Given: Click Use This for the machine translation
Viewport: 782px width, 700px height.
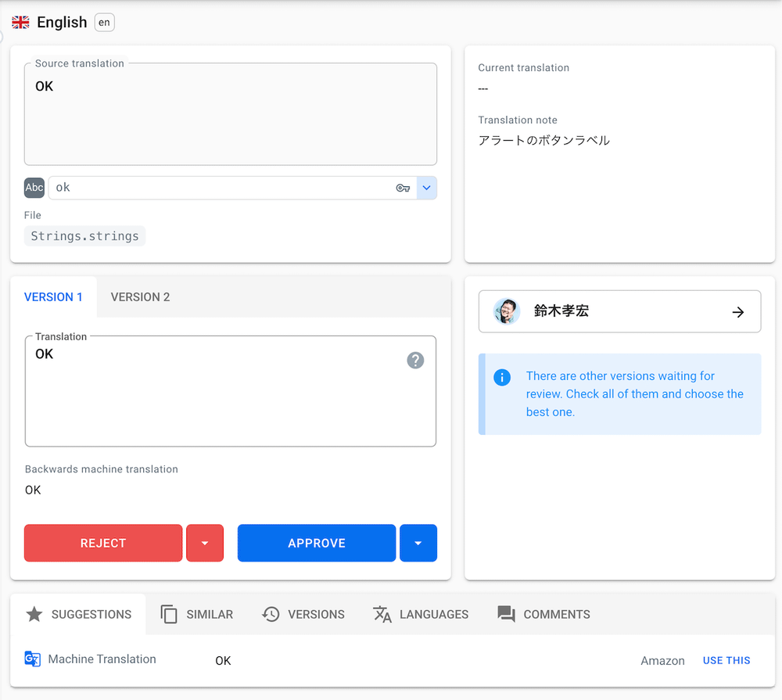Looking at the screenshot, I should pos(726,661).
